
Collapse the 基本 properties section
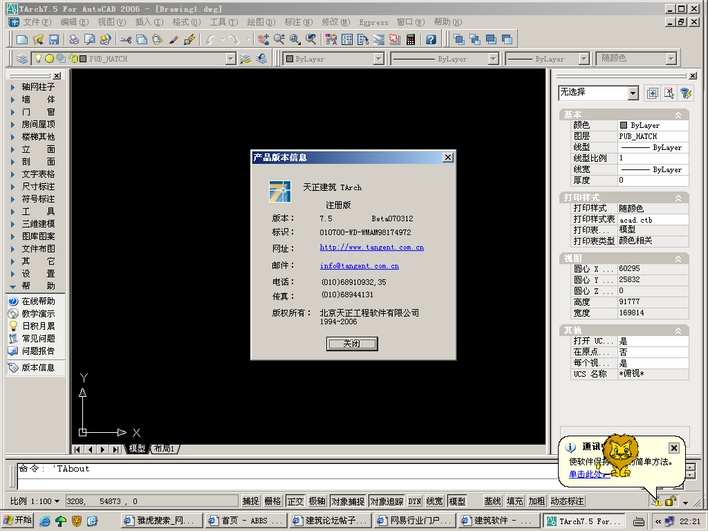tap(678, 115)
